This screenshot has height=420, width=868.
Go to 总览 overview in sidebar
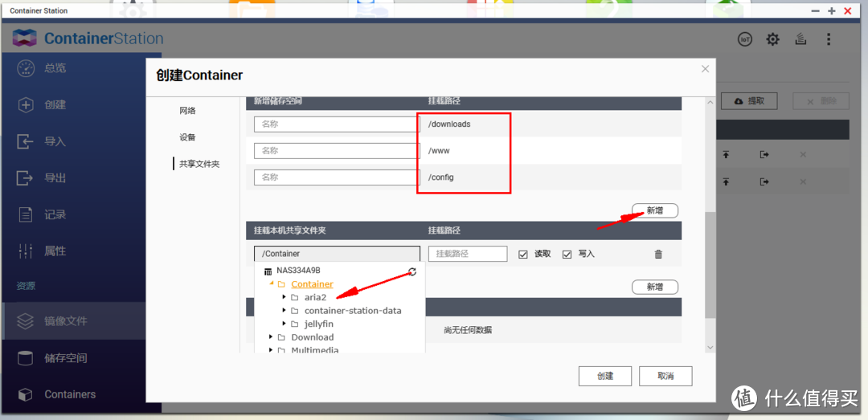point(55,68)
